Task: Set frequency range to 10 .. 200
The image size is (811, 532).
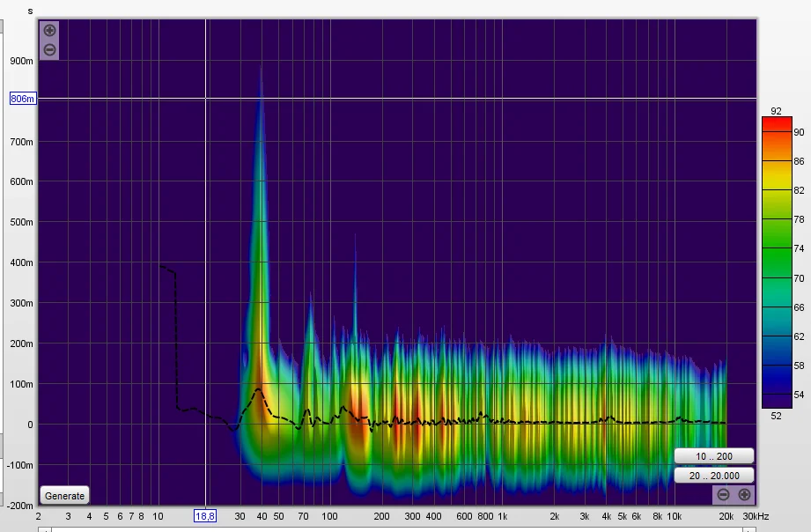Action: tap(714, 456)
